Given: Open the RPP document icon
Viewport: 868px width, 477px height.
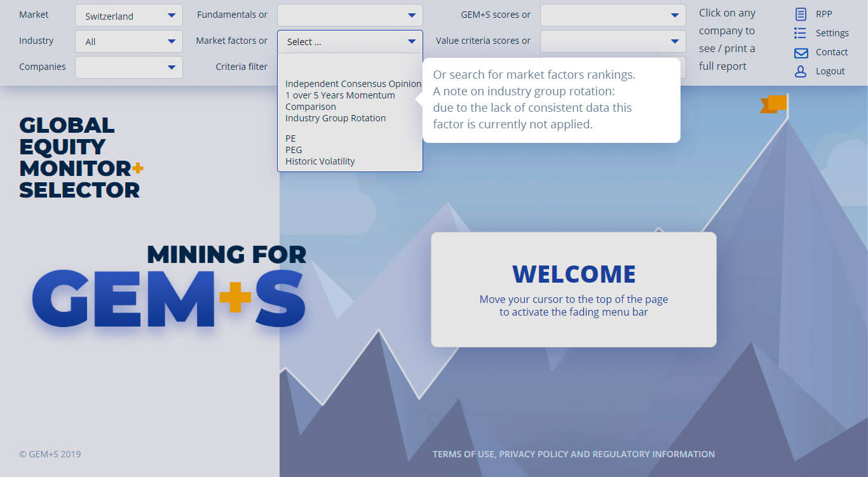Looking at the screenshot, I should click(801, 14).
